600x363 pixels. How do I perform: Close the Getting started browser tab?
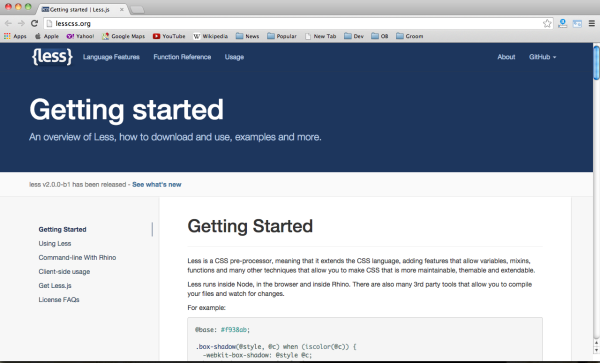tap(122, 9)
